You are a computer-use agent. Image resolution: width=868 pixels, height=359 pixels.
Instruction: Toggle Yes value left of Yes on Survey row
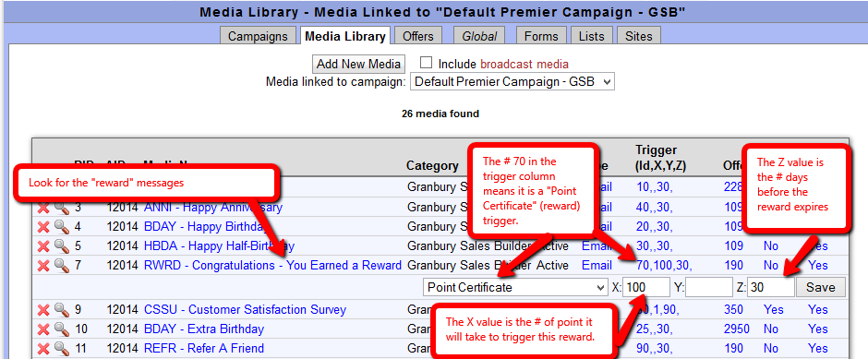click(774, 310)
